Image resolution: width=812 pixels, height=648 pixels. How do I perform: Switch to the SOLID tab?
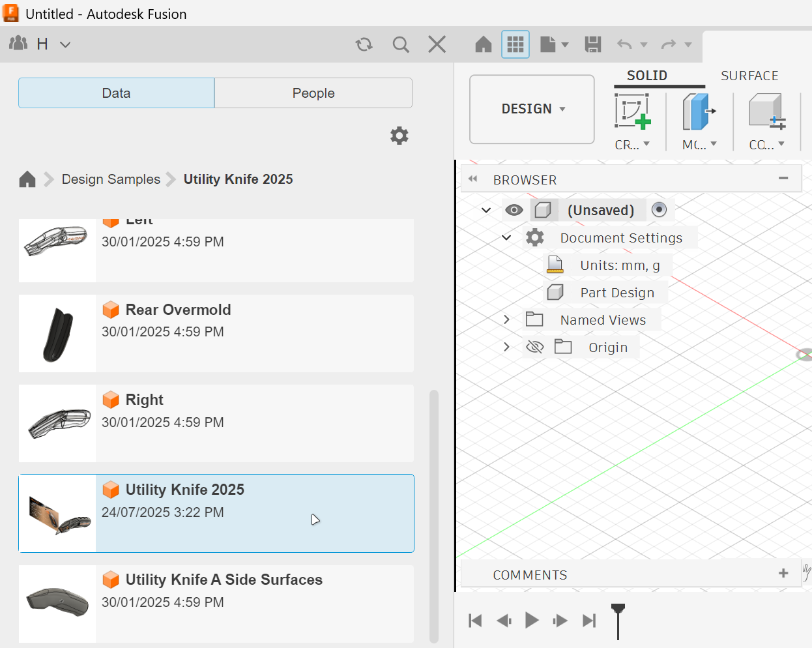(x=647, y=76)
